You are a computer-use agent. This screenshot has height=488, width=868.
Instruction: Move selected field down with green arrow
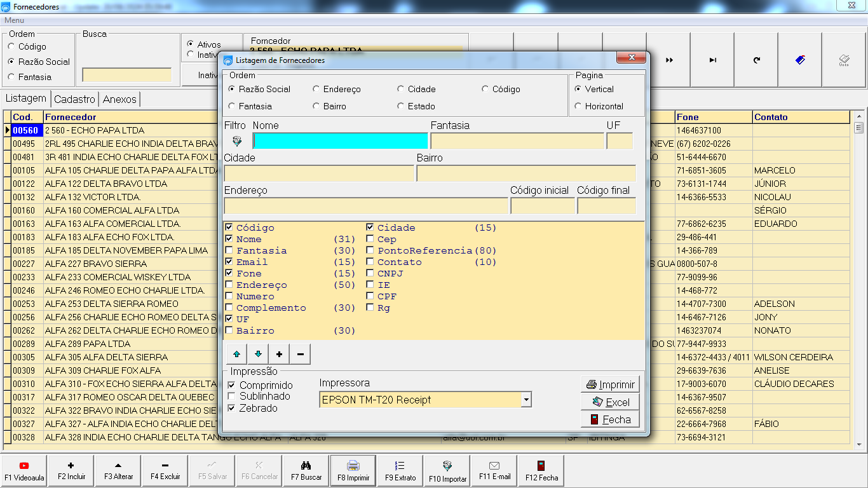click(x=258, y=354)
